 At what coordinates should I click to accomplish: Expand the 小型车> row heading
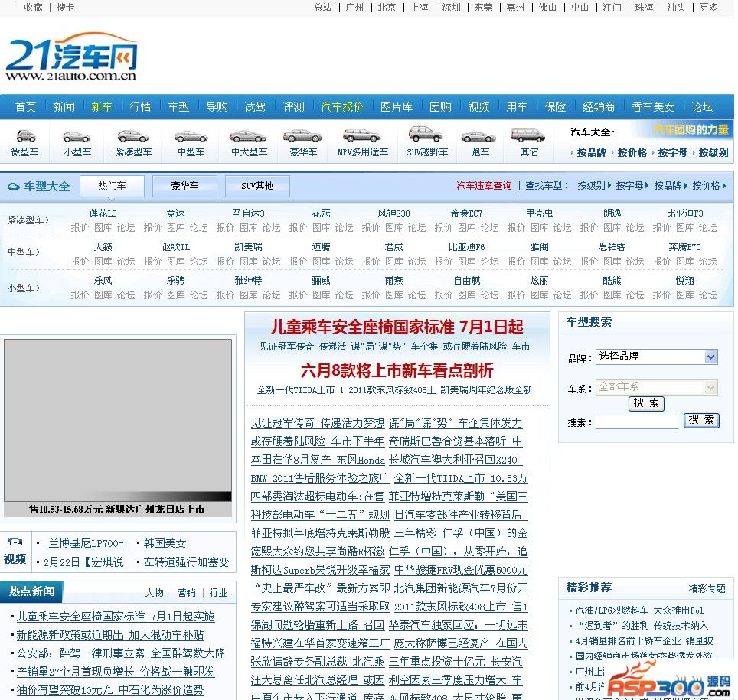point(24,288)
